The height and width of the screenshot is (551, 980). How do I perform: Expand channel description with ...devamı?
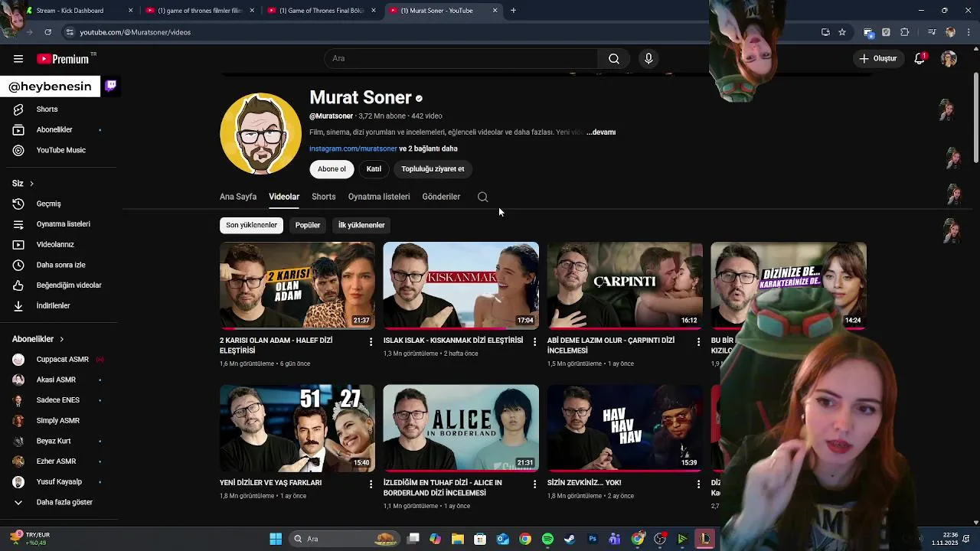[x=601, y=132]
